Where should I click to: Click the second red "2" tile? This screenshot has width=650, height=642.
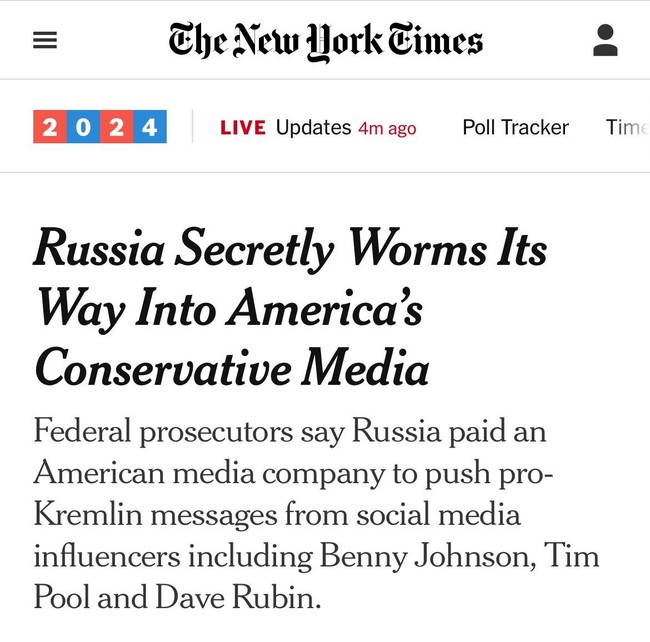click(116, 127)
